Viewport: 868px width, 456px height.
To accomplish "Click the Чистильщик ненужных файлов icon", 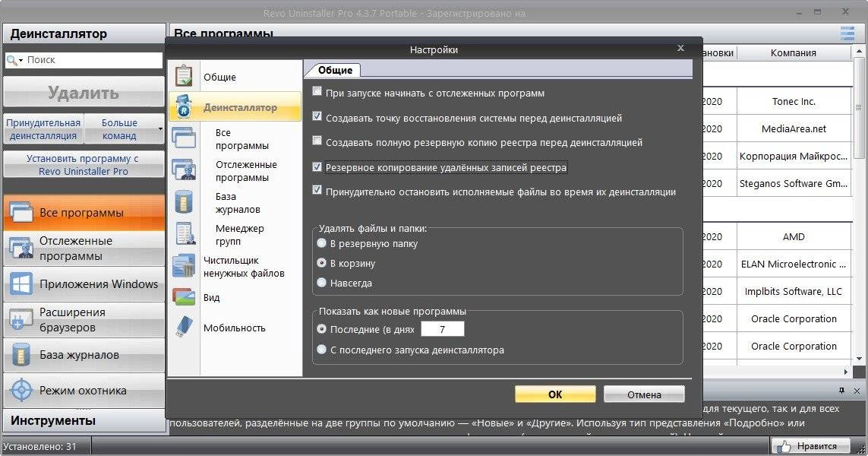I will [183, 266].
